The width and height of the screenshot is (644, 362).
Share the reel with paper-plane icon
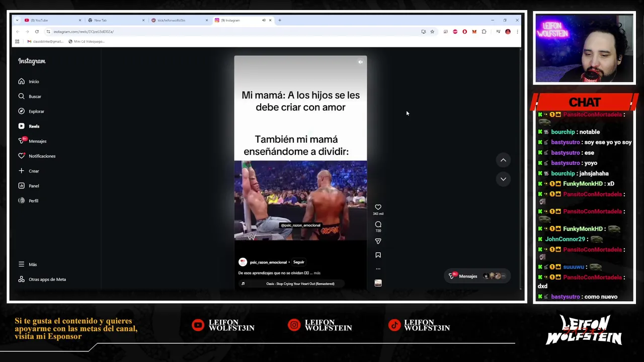tap(378, 241)
